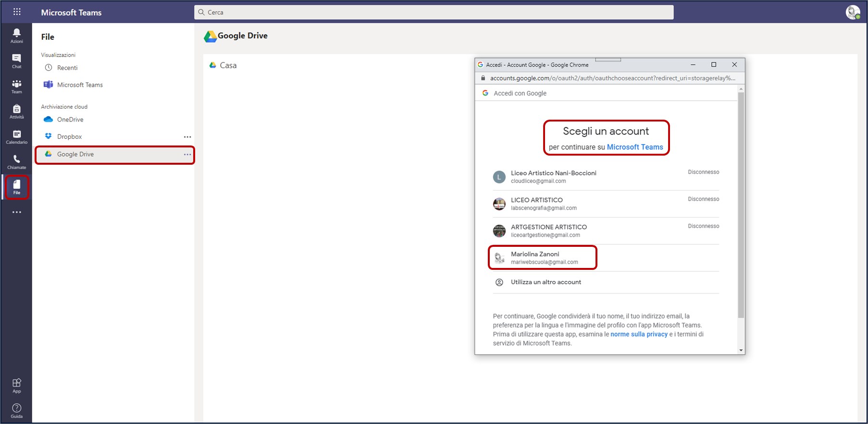Image resolution: width=868 pixels, height=424 pixels.
Task: Click the clock icon beside Recenti
Action: coord(48,68)
